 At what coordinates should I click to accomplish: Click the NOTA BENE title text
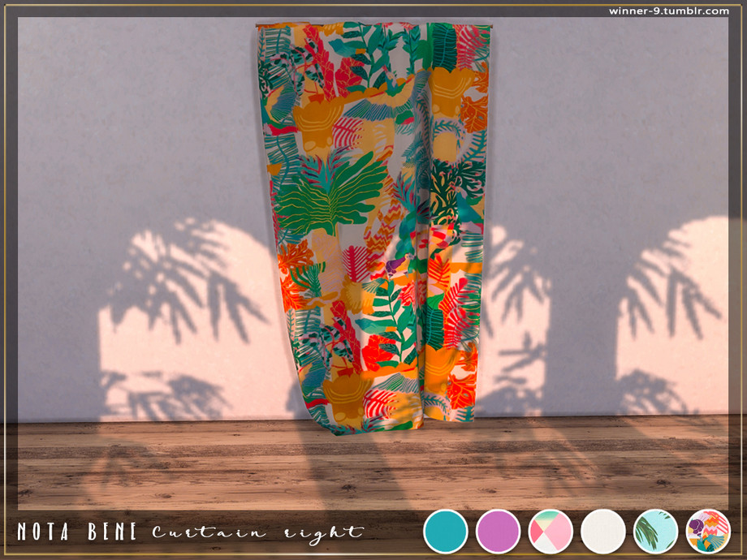point(79,532)
